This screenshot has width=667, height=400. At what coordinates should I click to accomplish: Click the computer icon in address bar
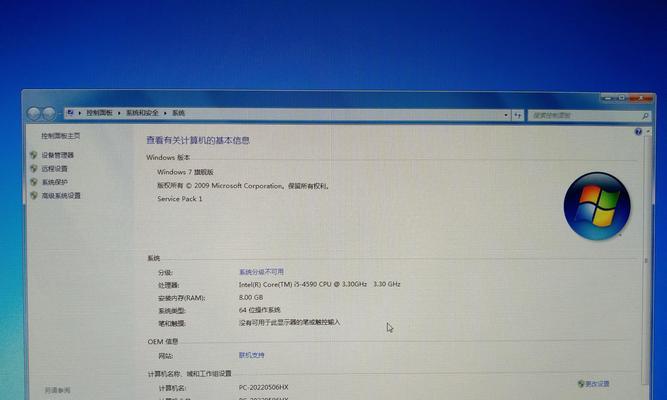pos(71,114)
